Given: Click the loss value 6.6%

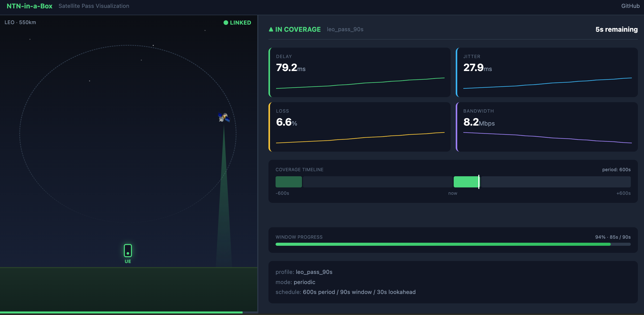Looking at the screenshot, I should coord(286,122).
